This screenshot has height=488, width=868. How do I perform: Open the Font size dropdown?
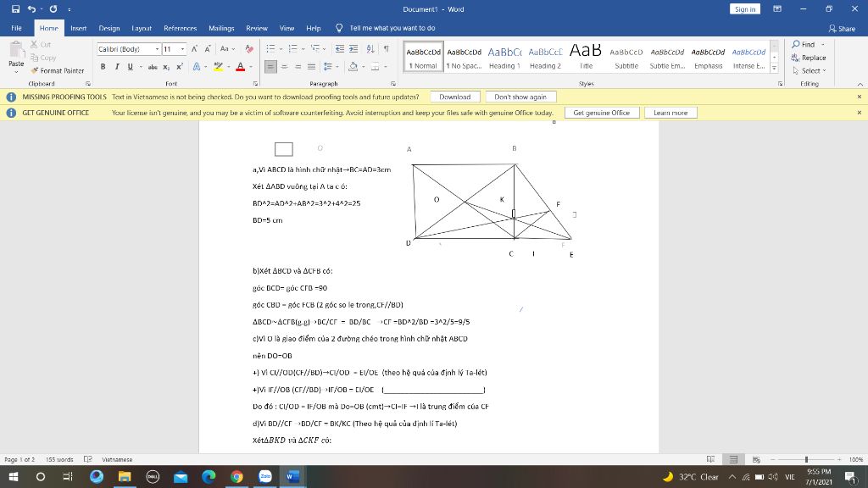click(x=183, y=48)
